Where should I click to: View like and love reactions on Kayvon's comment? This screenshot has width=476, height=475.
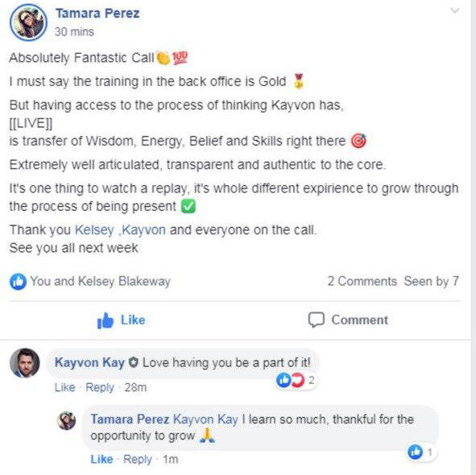pyautogui.click(x=296, y=380)
